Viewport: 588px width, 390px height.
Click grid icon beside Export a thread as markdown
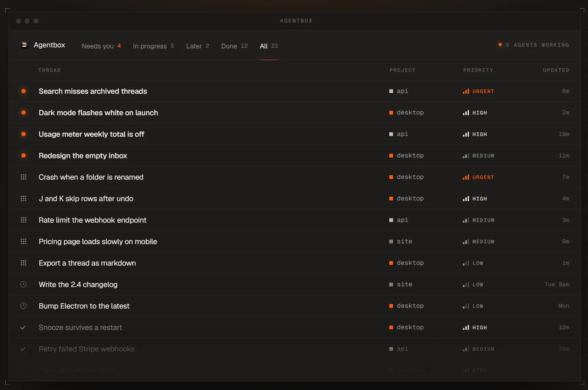point(24,263)
